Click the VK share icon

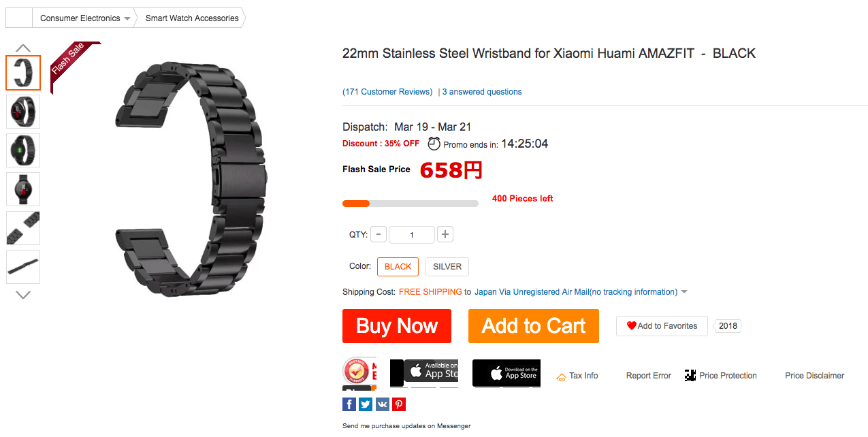(x=382, y=404)
